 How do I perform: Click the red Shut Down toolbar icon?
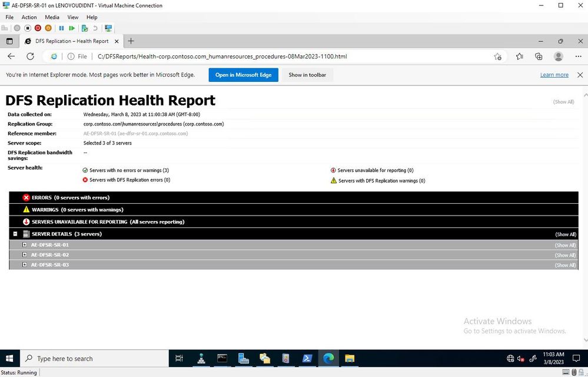point(38,28)
